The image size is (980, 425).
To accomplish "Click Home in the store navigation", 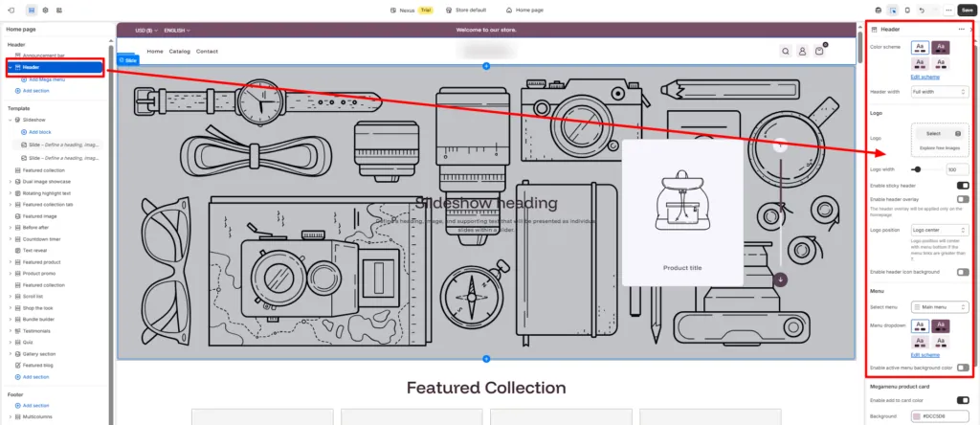I will [x=155, y=52].
